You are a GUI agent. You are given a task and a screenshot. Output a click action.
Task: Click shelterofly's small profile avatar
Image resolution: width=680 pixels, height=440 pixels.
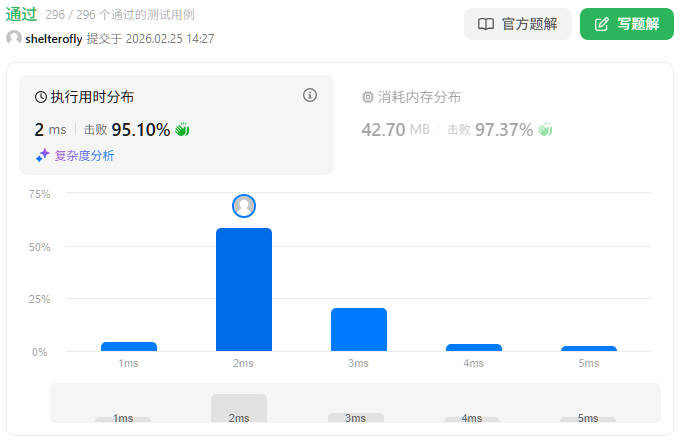14,38
